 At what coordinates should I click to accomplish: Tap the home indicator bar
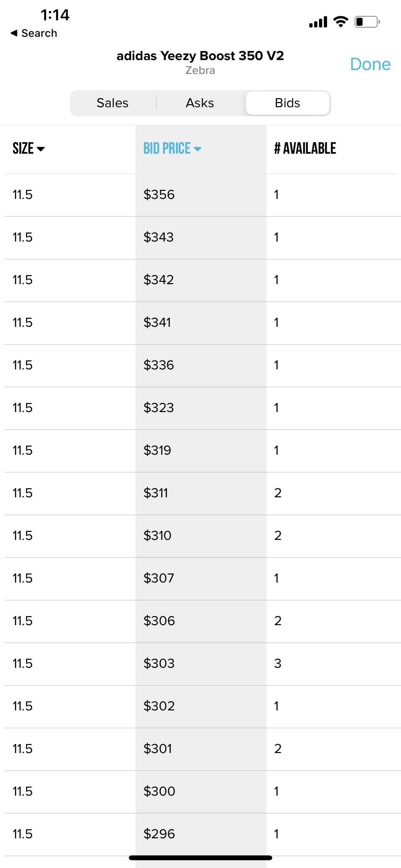point(200,858)
